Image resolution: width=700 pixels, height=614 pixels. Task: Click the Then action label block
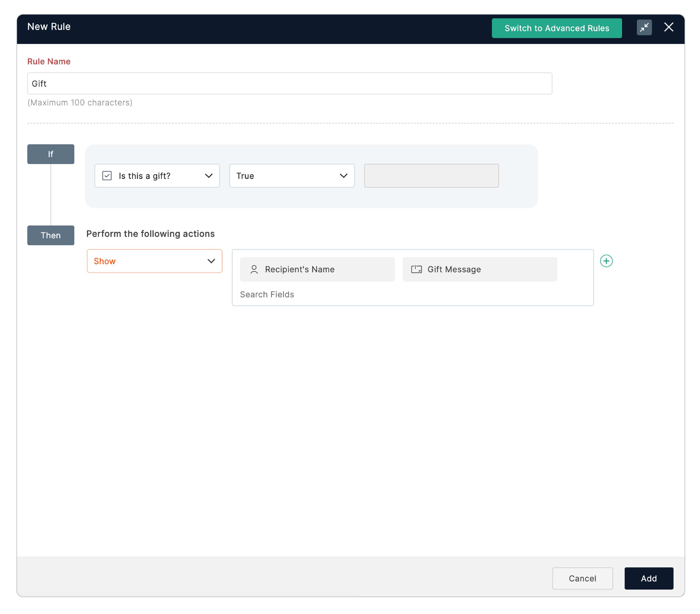coord(51,235)
